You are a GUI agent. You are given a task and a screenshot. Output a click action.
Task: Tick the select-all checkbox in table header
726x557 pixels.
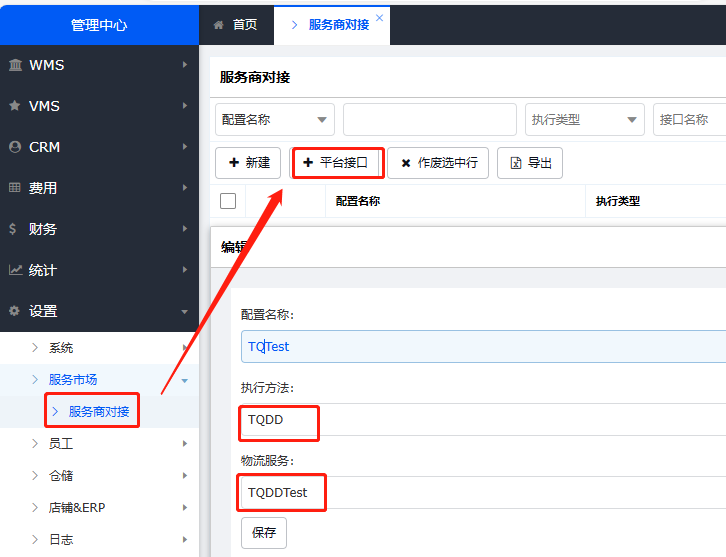pyautogui.click(x=228, y=201)
